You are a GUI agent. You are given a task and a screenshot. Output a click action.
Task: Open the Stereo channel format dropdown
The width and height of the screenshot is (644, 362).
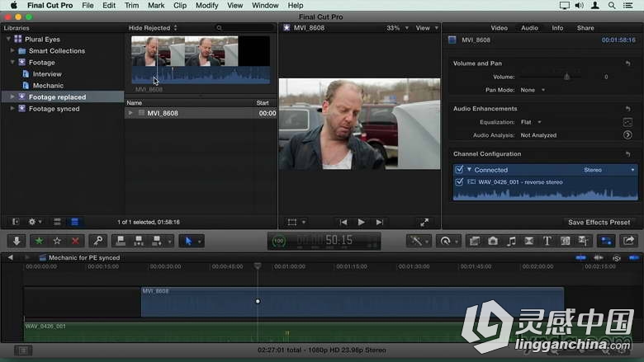coord(609,170)
